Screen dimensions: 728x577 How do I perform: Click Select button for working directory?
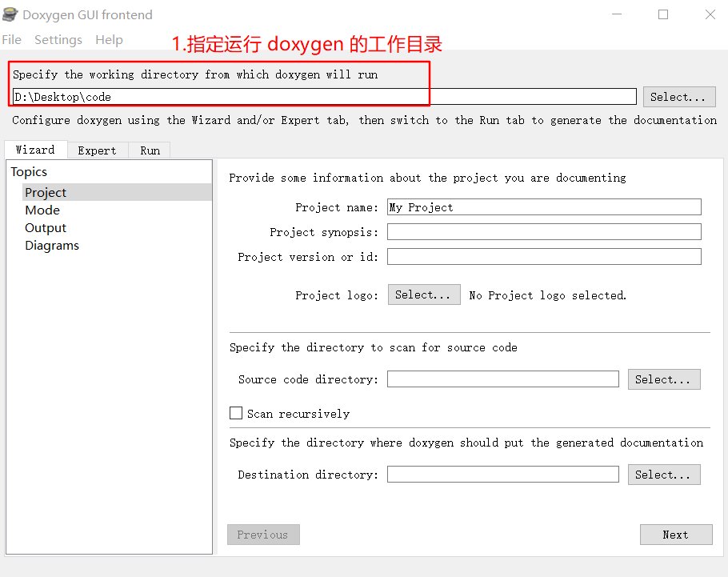tap(678, 97)
